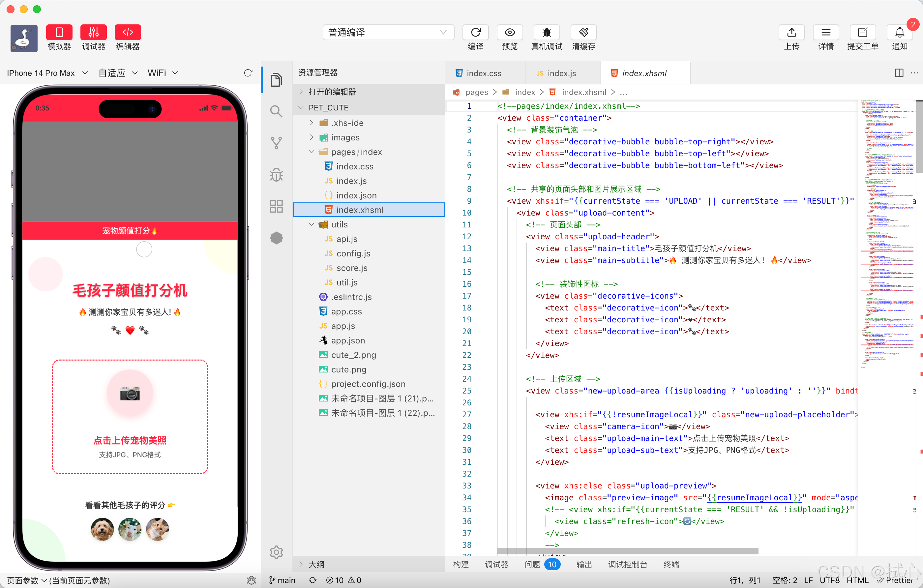Click split editor icon at top right
The width and height of the screenshot is (923, 588).
click(899, 73)
